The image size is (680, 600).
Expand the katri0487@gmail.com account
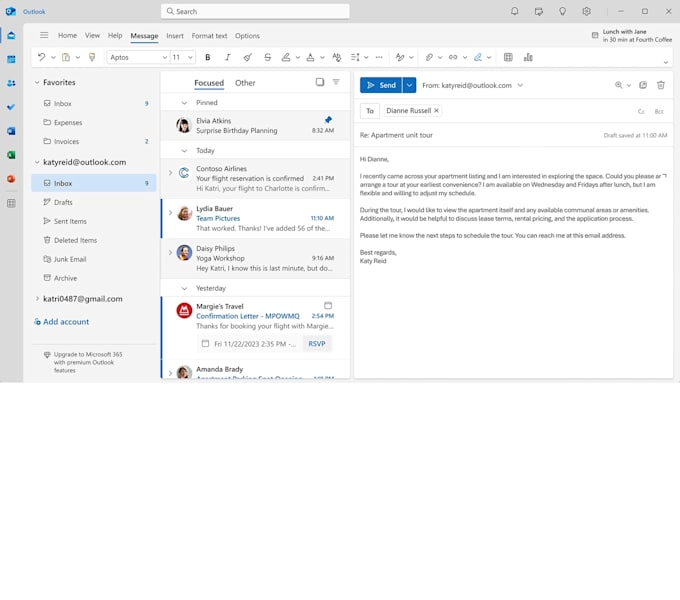pyautogui.click(x=37, y=299)
